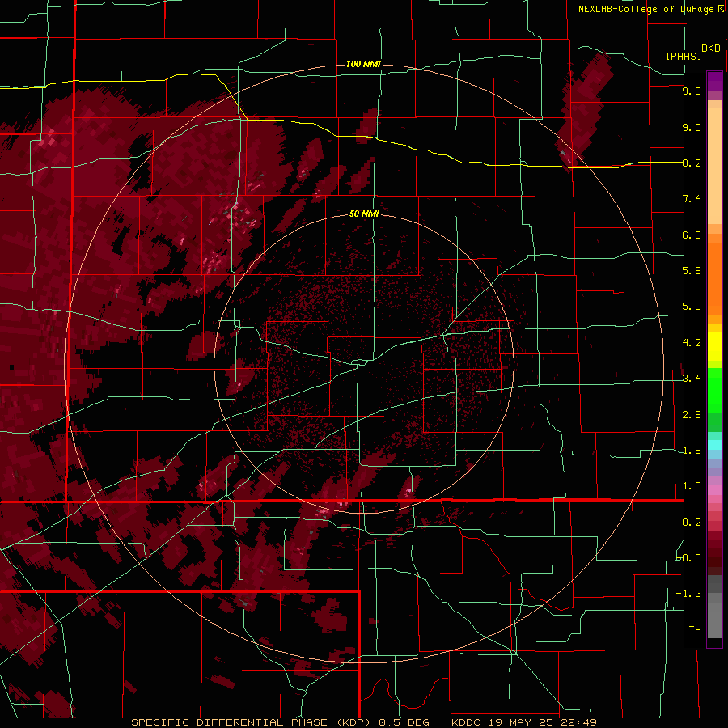Click the cyan segment of the color bar

coord(714,445)
